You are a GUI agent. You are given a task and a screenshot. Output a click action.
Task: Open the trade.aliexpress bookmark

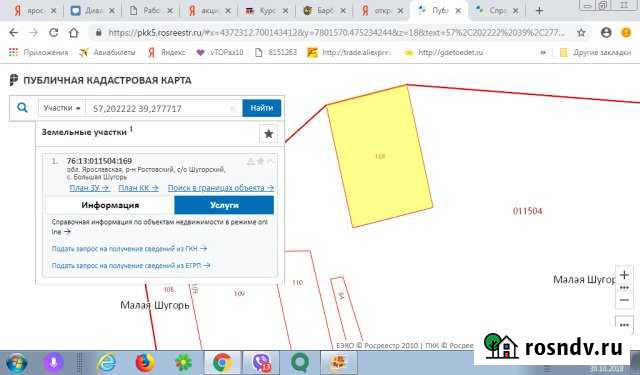pyautogui.click(x=349, y=52)
